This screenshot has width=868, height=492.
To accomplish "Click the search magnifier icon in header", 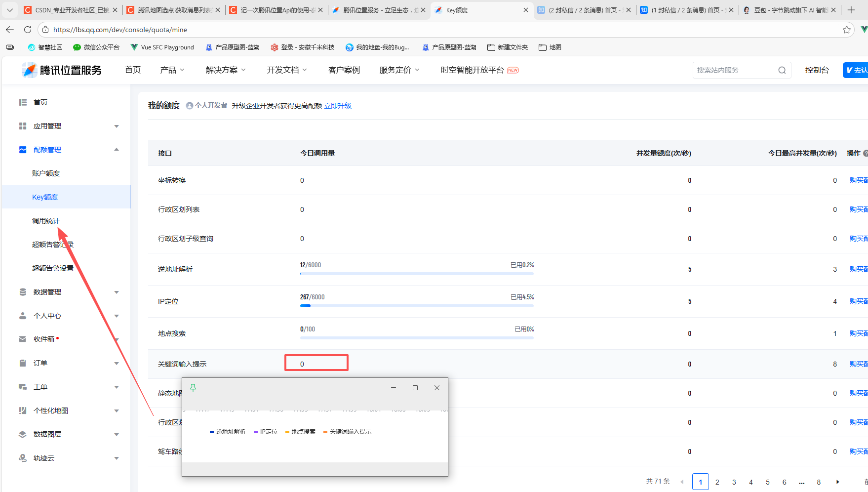I will pyautogui.click(x=782, y=70).
